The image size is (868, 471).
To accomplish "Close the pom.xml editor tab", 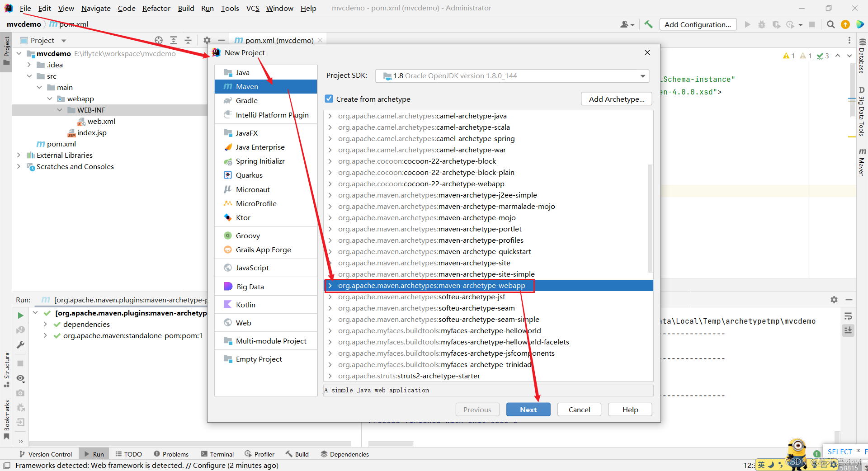I will 320,40.
